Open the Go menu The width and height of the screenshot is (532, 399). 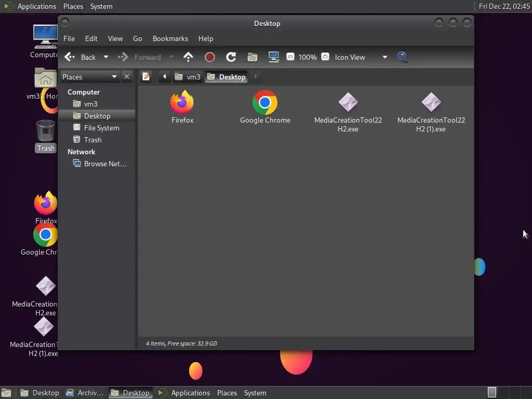pos(137,38)
